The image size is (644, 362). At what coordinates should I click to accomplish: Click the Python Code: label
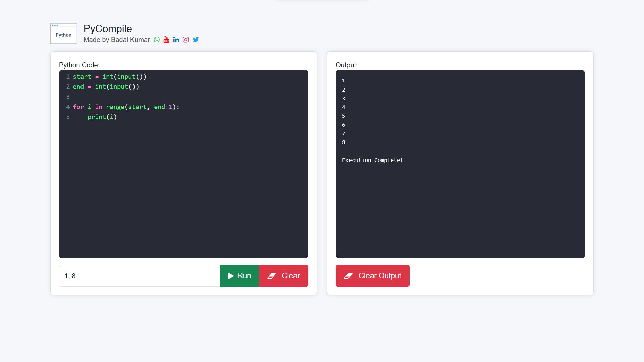(79, 65)
